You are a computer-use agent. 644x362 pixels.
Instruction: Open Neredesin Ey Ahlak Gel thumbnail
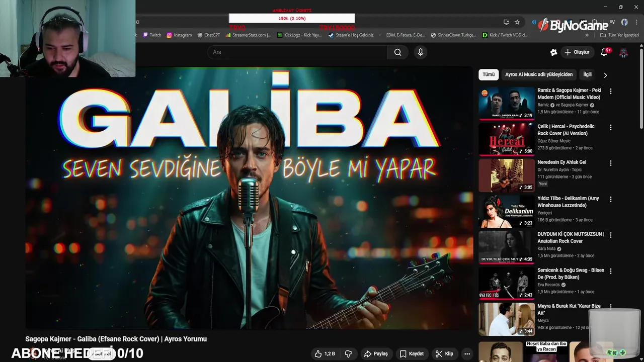(x=507, y=175)
